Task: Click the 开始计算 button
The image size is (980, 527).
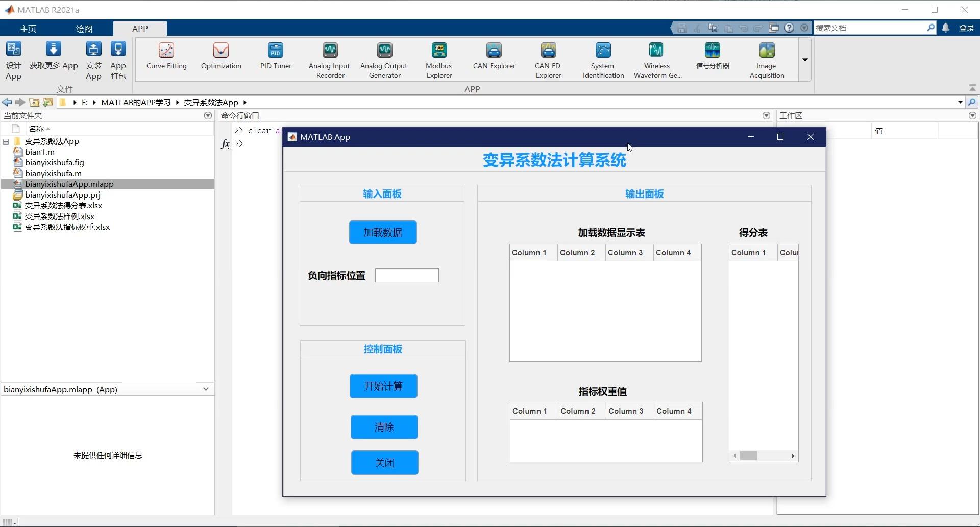Action: [x=383, y=386]
